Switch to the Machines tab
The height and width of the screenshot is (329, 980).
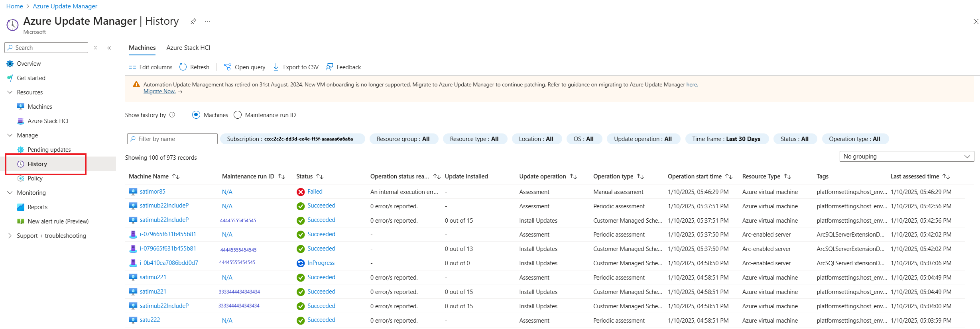[142, 48]
